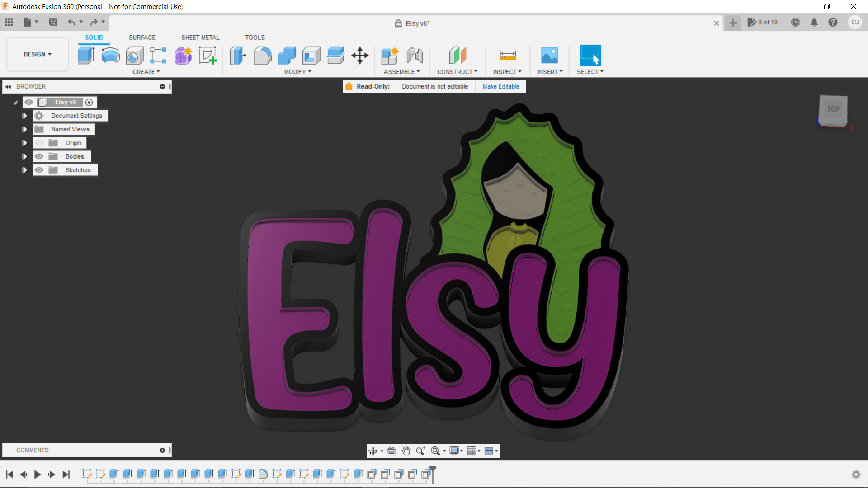Viewport: 868px width, 488px height.
Task: Hide the Bodies folder visibility eye
Action: (39, 156)
